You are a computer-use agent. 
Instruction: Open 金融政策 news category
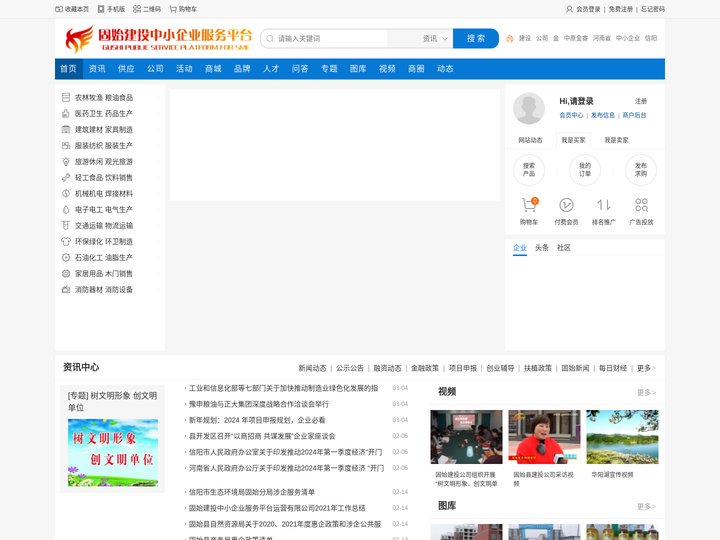coord(425,368)
